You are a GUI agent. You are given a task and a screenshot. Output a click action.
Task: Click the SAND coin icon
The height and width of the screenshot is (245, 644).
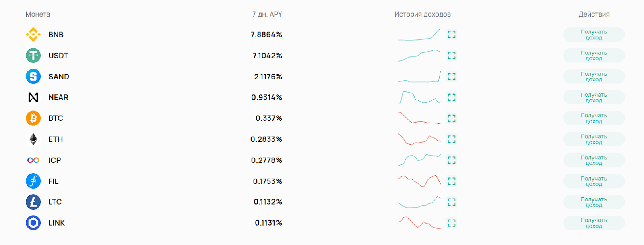[x=33, y=77]
